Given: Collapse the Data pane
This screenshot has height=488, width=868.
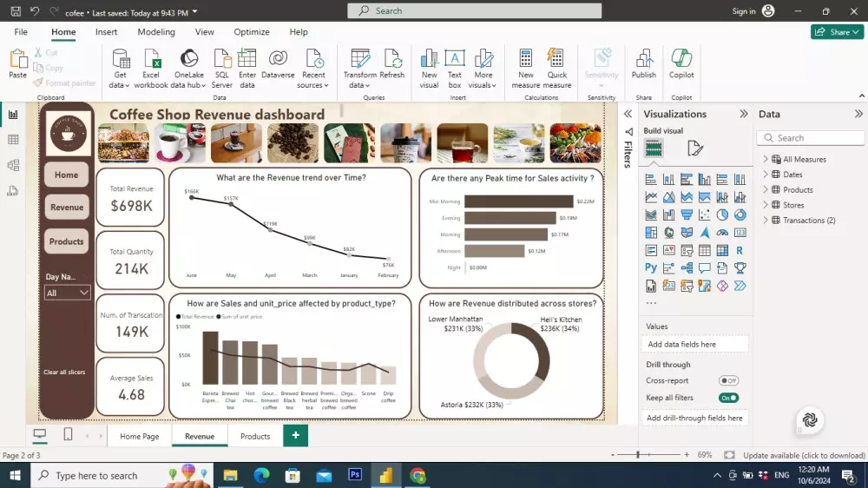Looking at the screenshot, I should (858, 114).
